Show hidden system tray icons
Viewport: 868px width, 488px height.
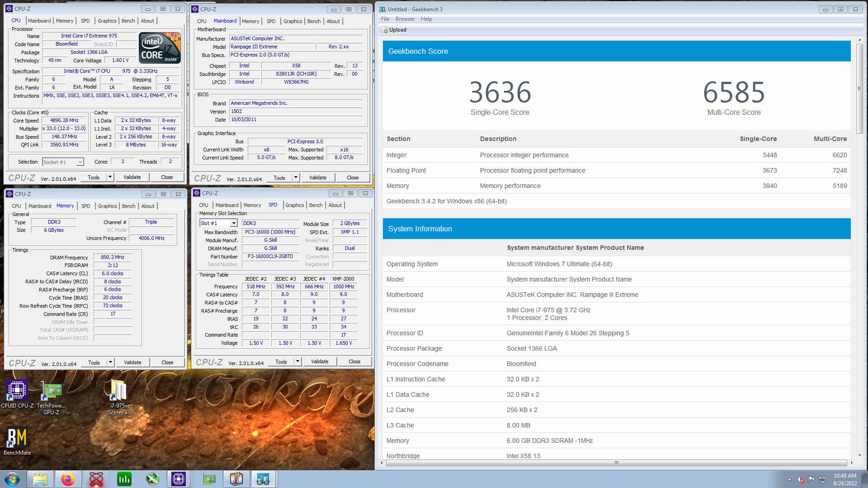click(x=789, y=479)
